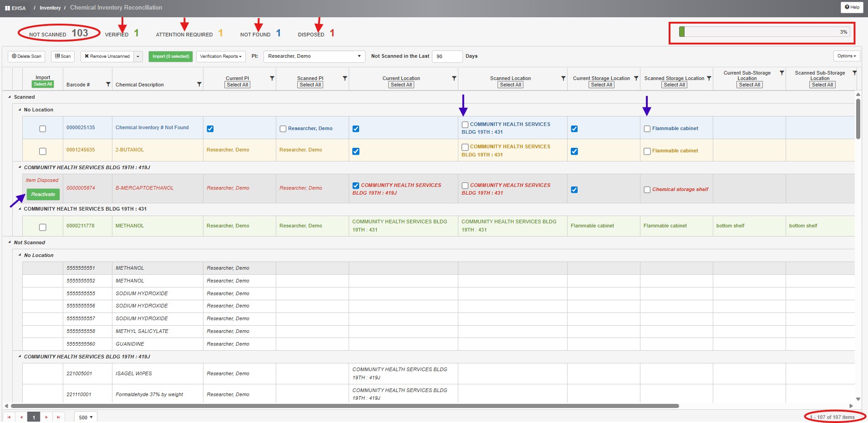Tick import checkbox for barcode 0000025135
Viewport: 868px width, 423px height.
[43, 129]
